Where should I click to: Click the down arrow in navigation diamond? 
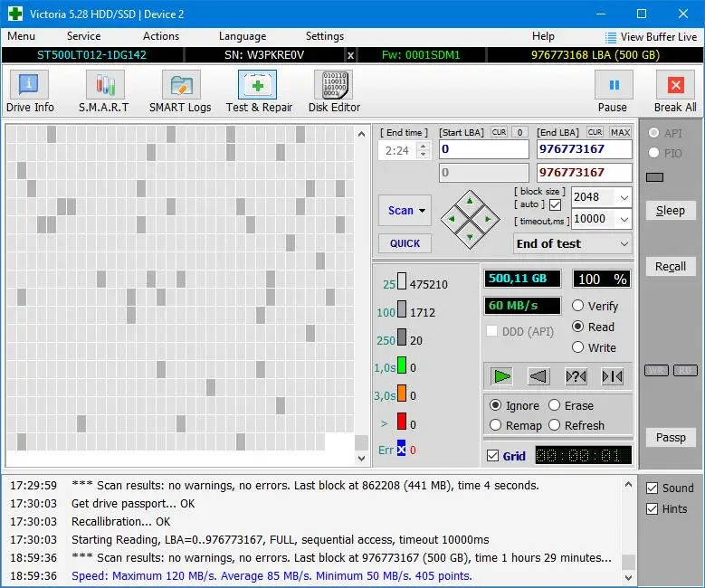pyautogui.click(x=470, y=237)
